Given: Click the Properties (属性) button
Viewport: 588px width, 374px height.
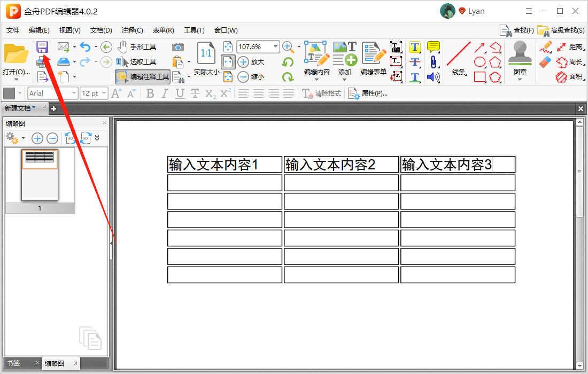Looking at the screenshot, I should 368,93.
